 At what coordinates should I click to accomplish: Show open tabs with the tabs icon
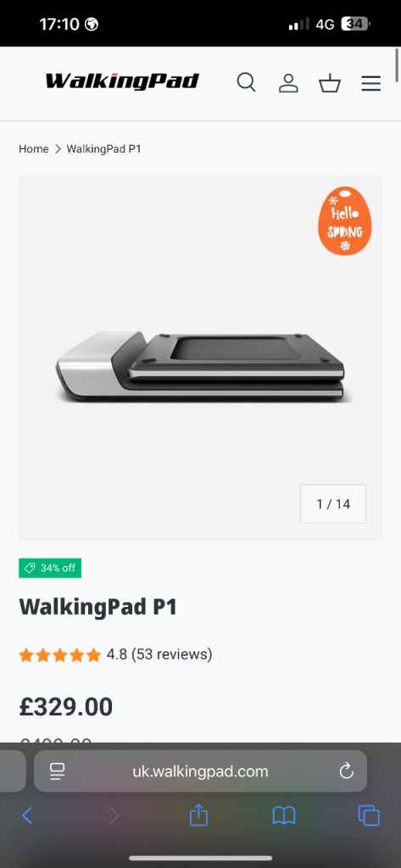pos(369,815)
